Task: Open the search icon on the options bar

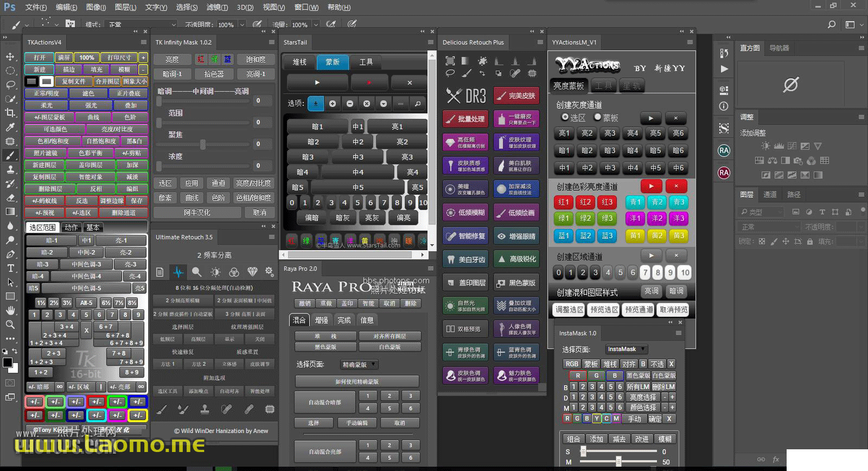Action: click(x=832, y=24)
